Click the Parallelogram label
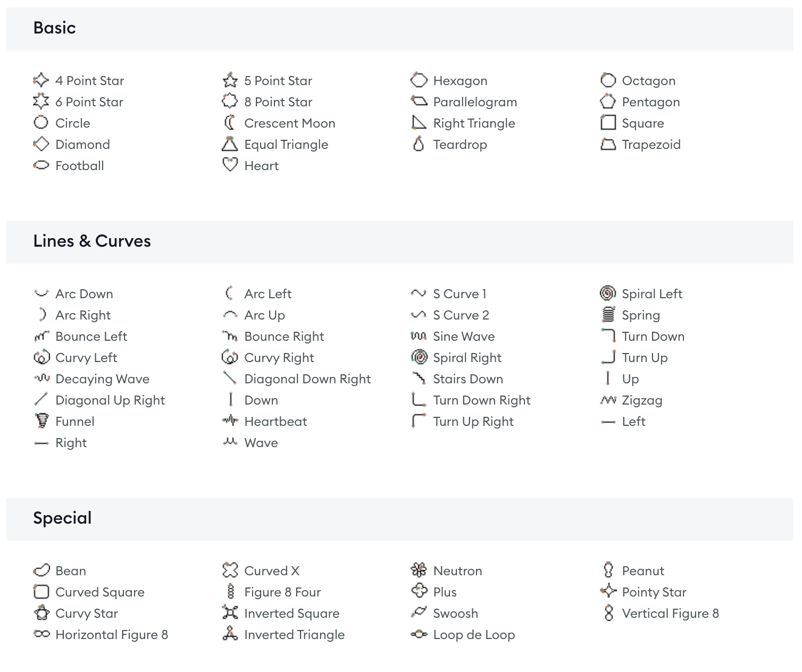 (x=475, y=102)
